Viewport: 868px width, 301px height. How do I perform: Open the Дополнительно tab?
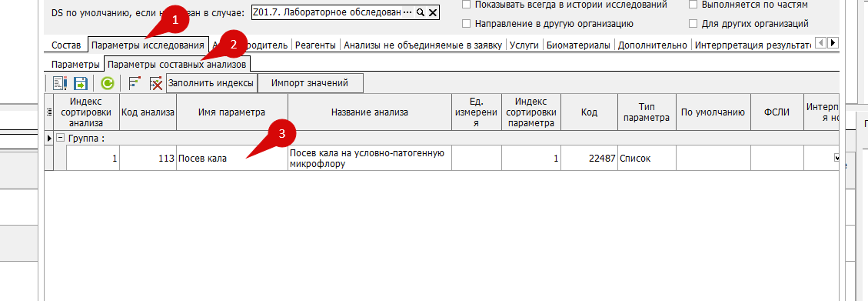pyautogui.click(x=653, y=45)
